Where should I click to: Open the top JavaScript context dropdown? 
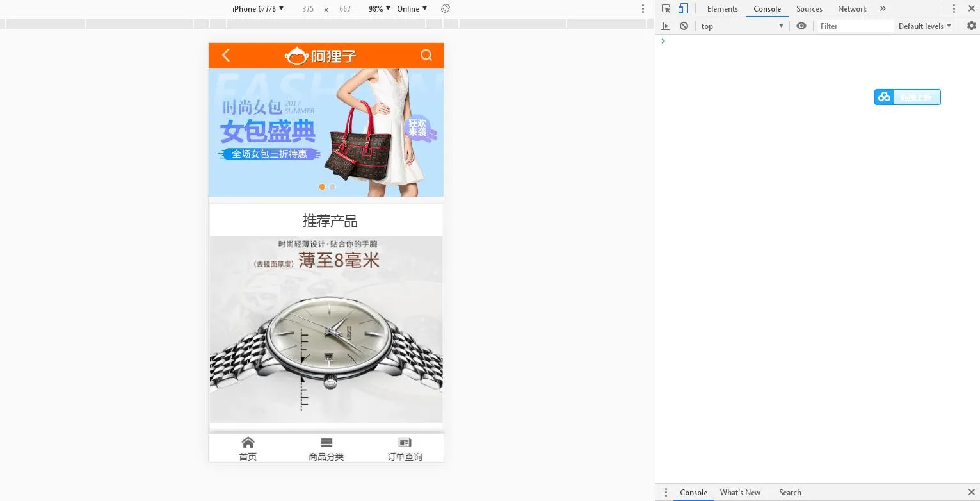(743, 26)
